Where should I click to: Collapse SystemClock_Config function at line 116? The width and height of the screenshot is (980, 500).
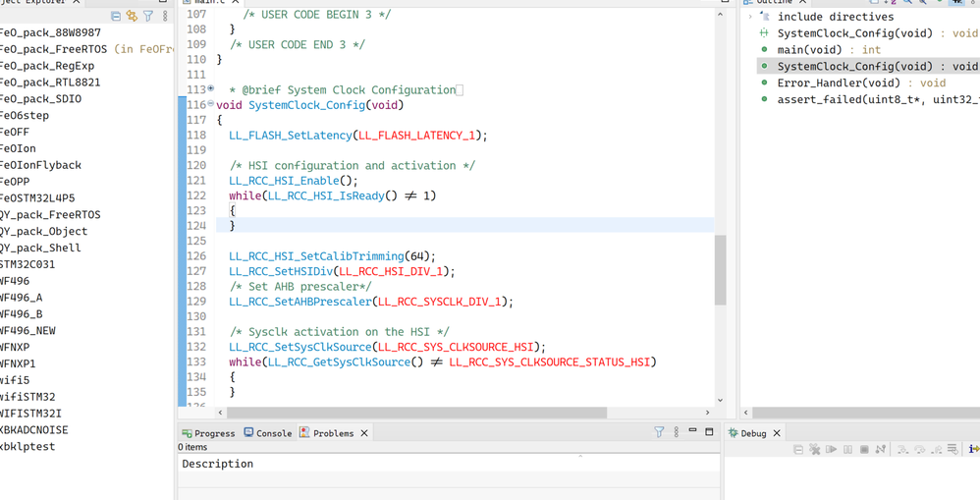(210, 104)
